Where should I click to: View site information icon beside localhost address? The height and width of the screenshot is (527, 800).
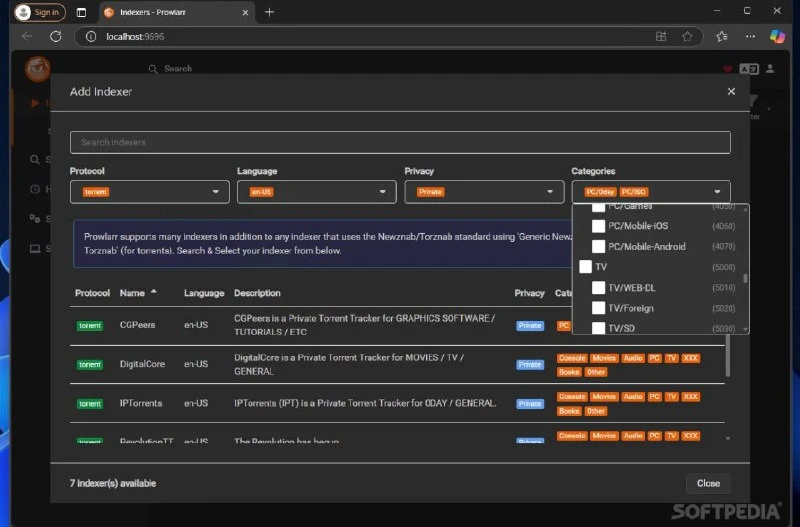(x=91, y=36)
